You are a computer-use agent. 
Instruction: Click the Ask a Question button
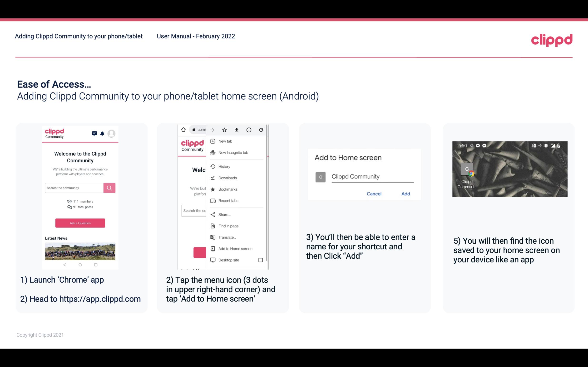80,223
